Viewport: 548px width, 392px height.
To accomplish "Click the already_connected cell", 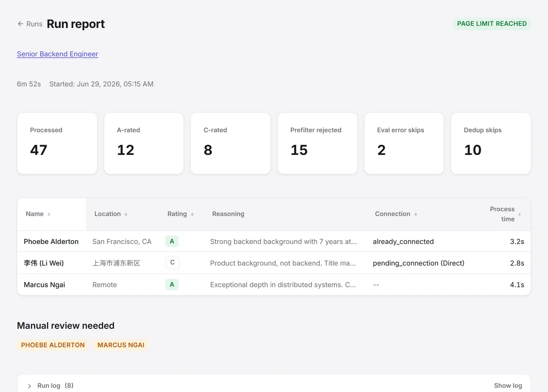I will [x=403, y=242].
